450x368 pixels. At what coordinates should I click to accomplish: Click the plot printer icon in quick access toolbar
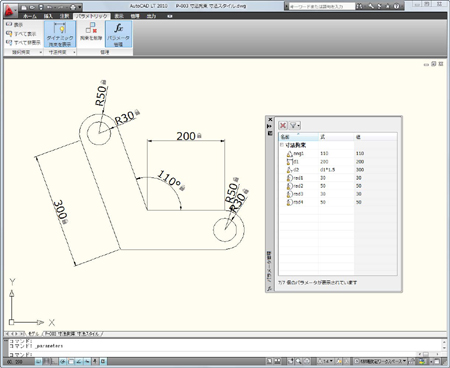click(x=73, y=7)
